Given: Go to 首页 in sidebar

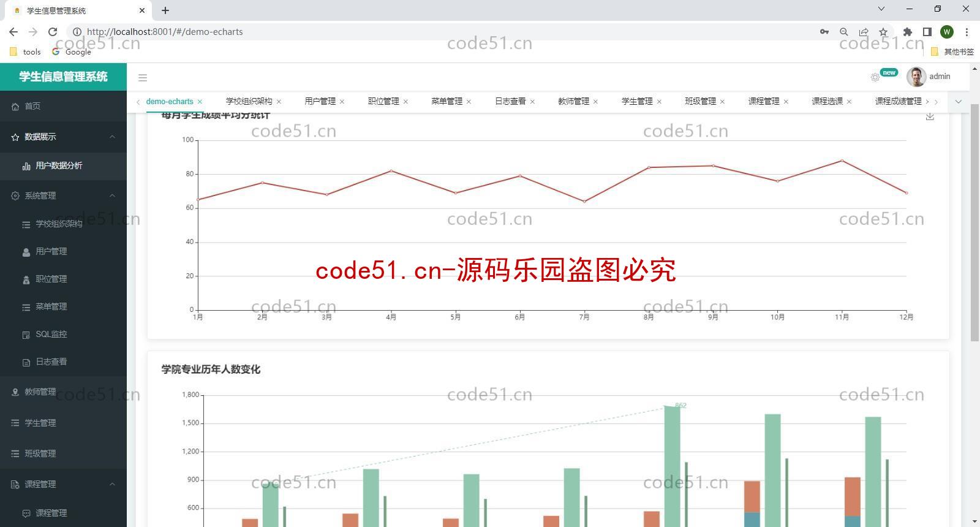Looking at the screenshot, I should [x=63, y=107].
